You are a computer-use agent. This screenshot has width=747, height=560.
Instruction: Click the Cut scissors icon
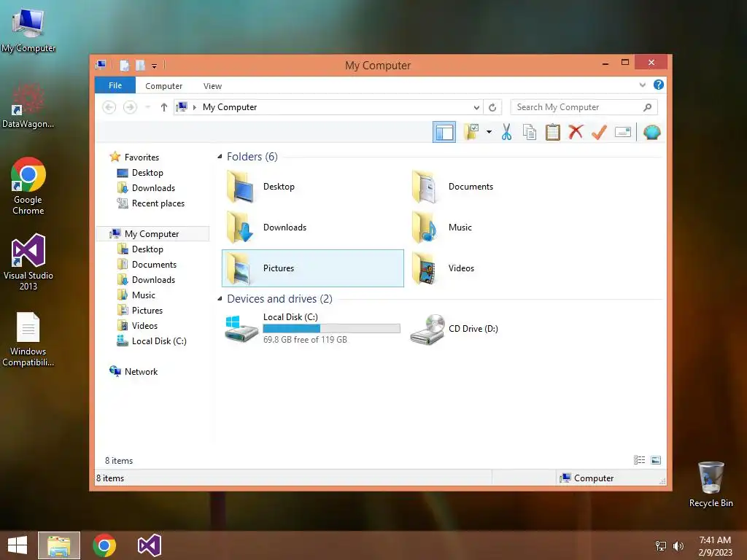[506, 132]
